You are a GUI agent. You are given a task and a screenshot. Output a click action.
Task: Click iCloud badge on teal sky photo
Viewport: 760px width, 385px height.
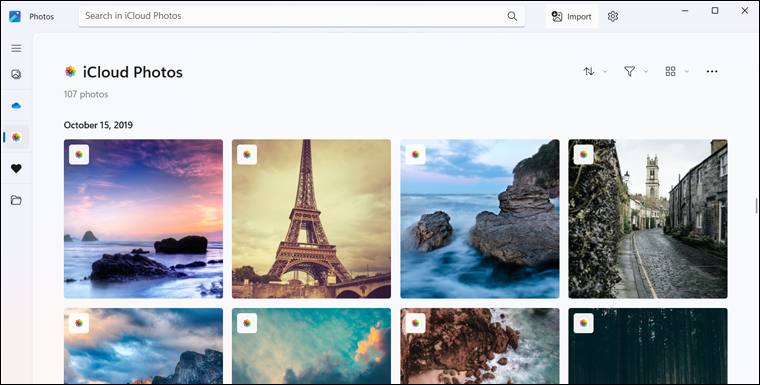(247, 323)
